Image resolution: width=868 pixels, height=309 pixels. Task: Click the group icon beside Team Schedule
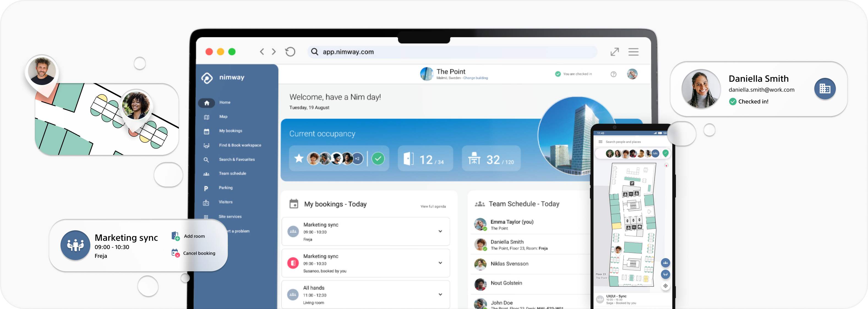479,204
